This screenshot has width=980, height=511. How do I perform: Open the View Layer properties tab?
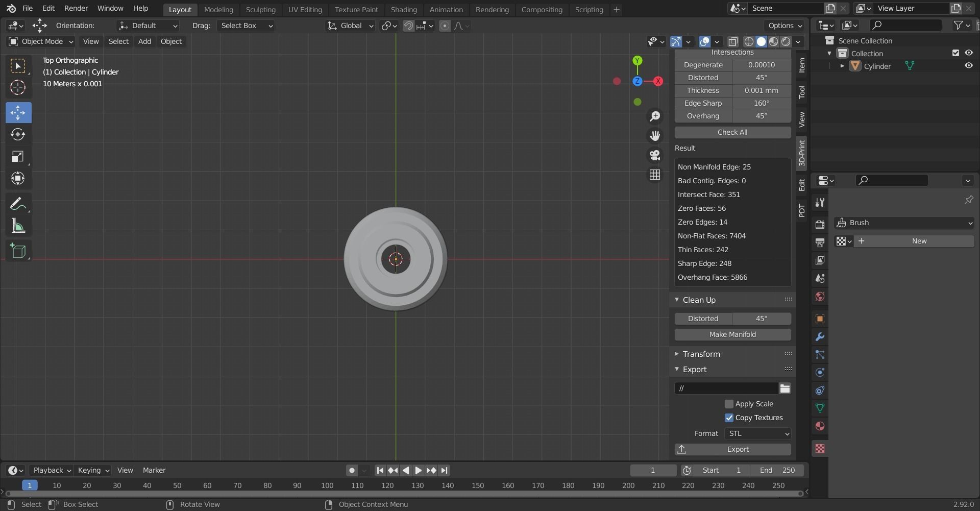click(820, 260)
